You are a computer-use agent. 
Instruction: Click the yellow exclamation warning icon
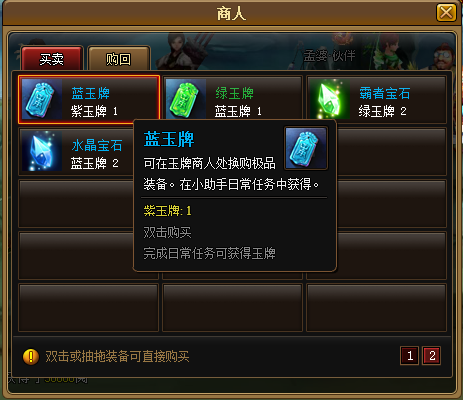[x=31, y=357]
